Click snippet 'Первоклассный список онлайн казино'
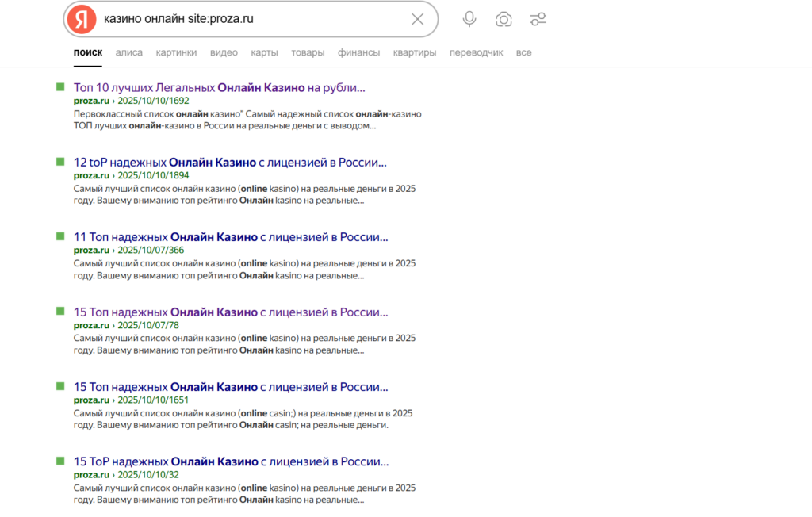The width and height of the screenshot is (812, 517). click(247, 120)
